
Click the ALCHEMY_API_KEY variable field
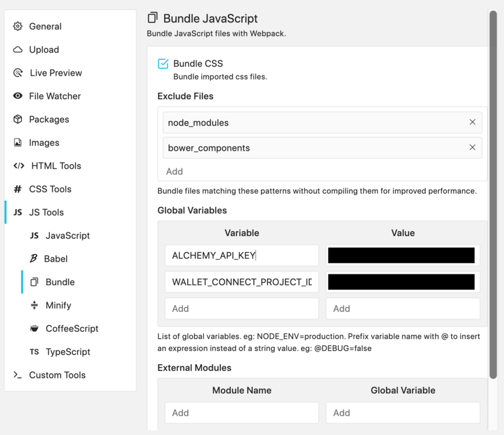(x=242, y=255)
